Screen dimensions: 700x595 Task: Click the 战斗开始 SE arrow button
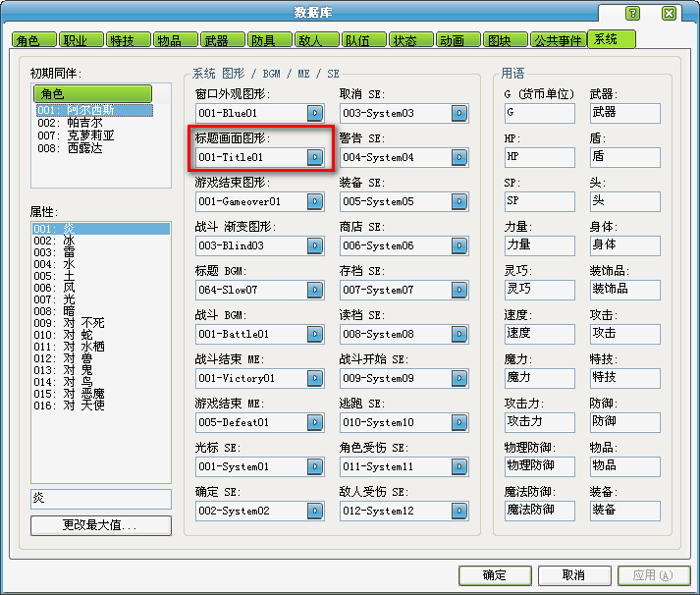click(458, 378)
